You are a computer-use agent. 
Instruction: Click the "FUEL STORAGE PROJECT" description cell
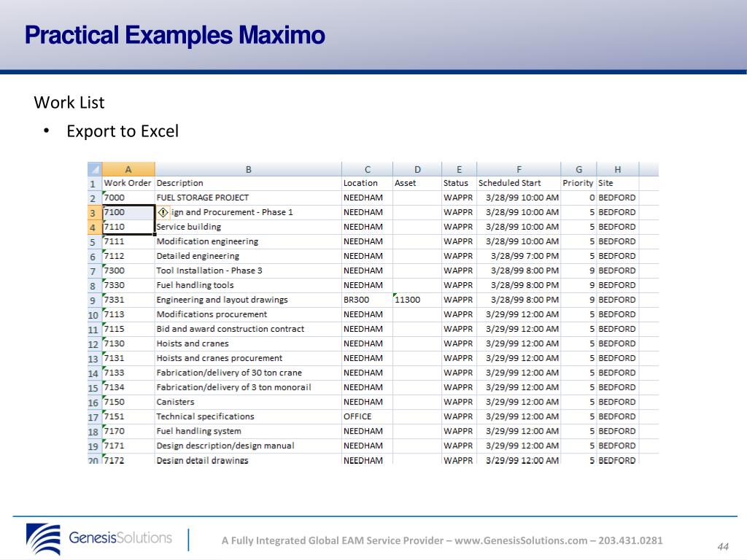tap(248, 198)
